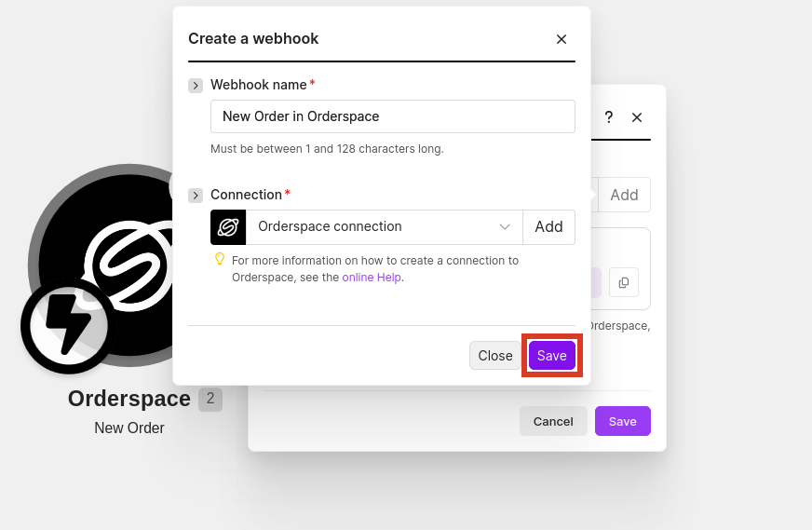The width and height of the screenshot is (812, 530).
Task: Click Close in the webhook dialog
Action: point(495,356)
